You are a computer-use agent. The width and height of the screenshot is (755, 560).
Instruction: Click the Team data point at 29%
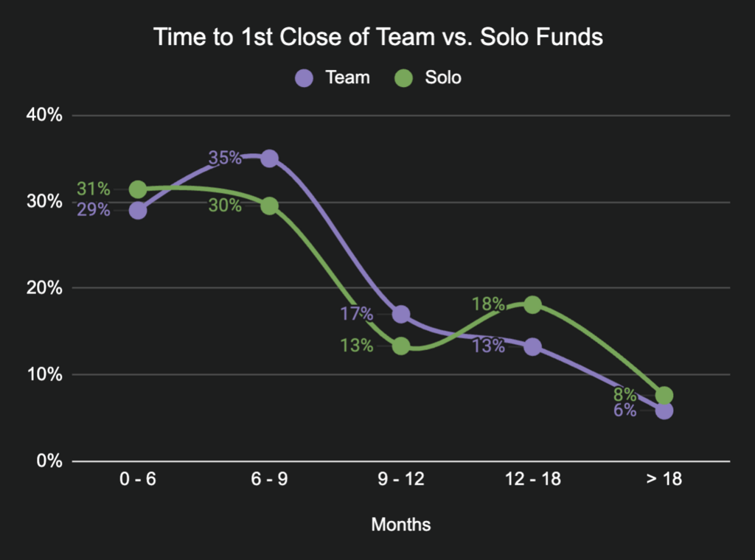pos(138,211)
